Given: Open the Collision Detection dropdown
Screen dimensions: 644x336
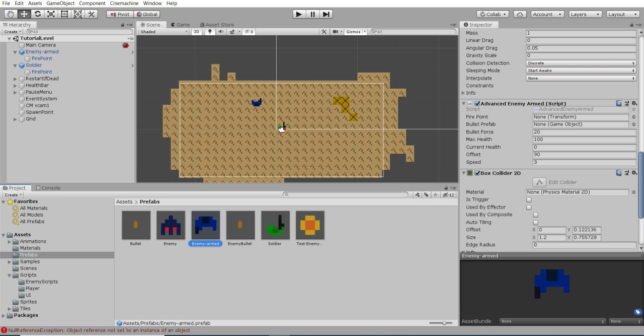Looking at the screenshot, I should [x=581, y=63].
